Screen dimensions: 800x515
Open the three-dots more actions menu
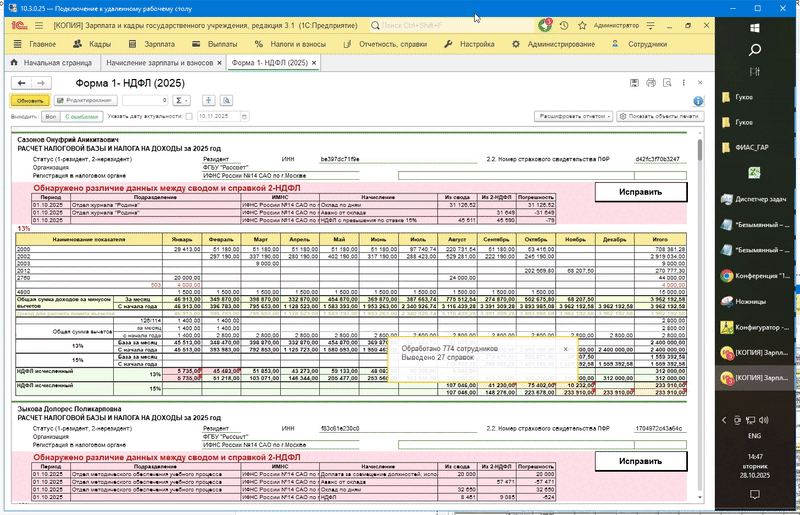click(x=684, y=83)
